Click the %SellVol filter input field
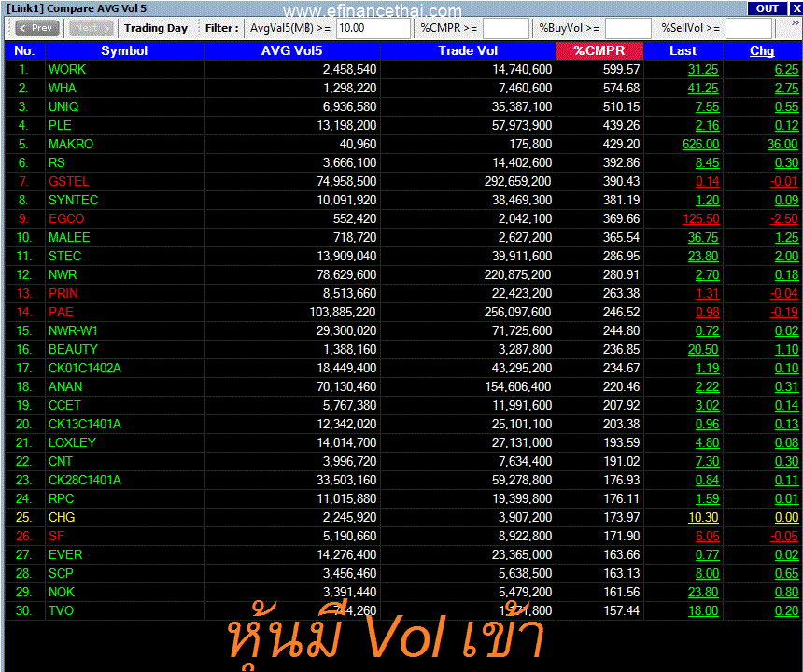 pos(749,28)
